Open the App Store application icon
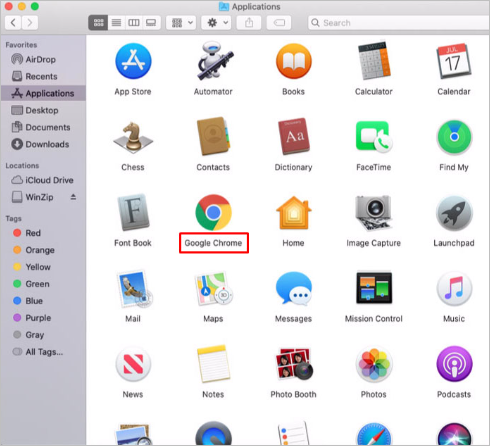 point(133,61)
